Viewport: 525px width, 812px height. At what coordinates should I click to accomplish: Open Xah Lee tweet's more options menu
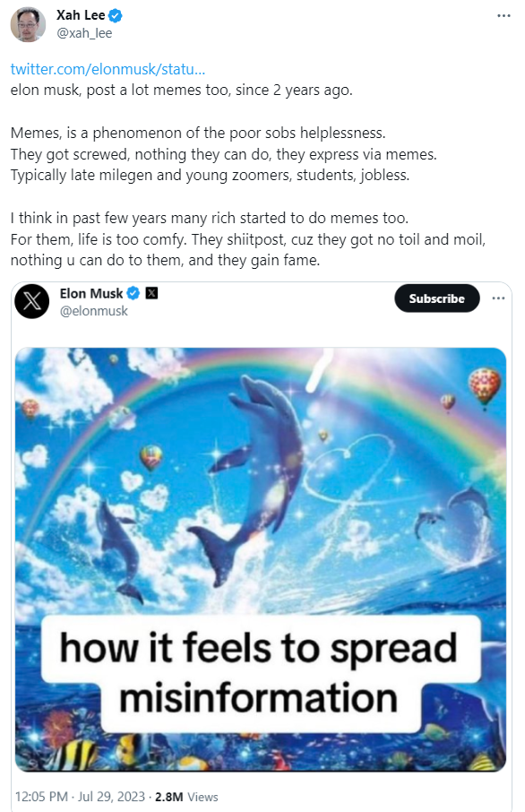503,16
